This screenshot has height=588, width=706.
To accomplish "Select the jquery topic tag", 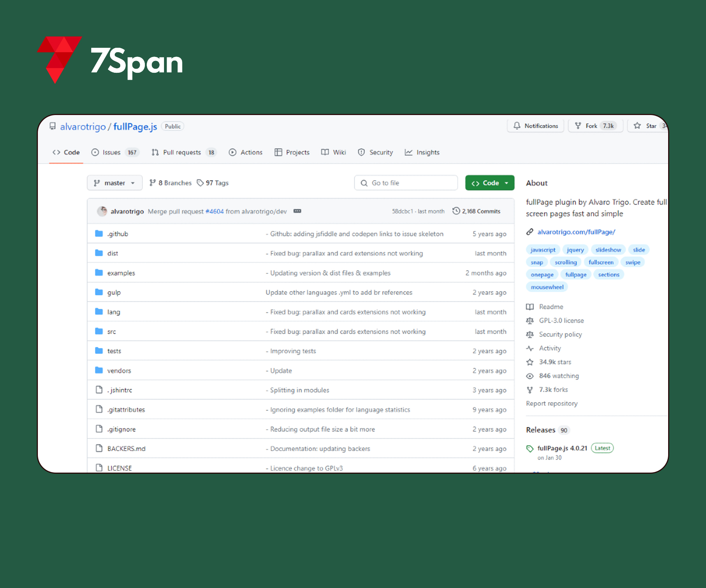I will [575, 250].
